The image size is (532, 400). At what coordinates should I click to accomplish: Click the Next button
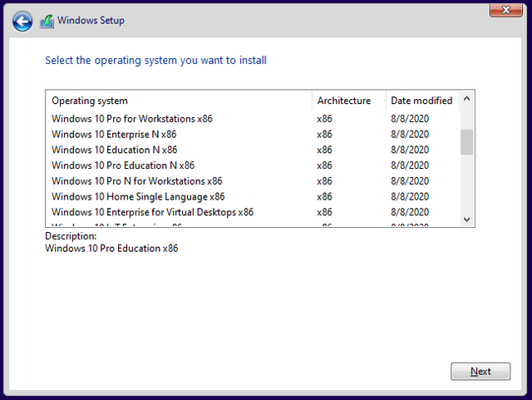480,371
